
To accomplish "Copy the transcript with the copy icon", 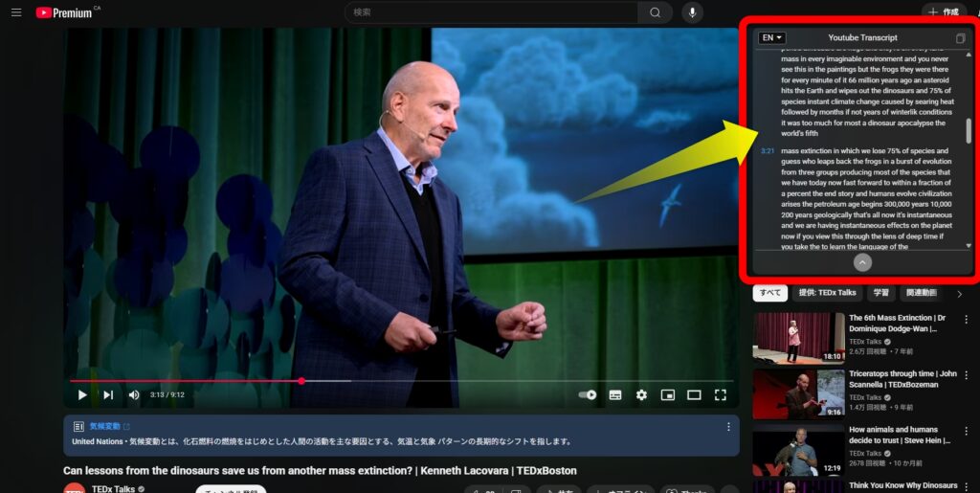I will [x=960, y=38].
